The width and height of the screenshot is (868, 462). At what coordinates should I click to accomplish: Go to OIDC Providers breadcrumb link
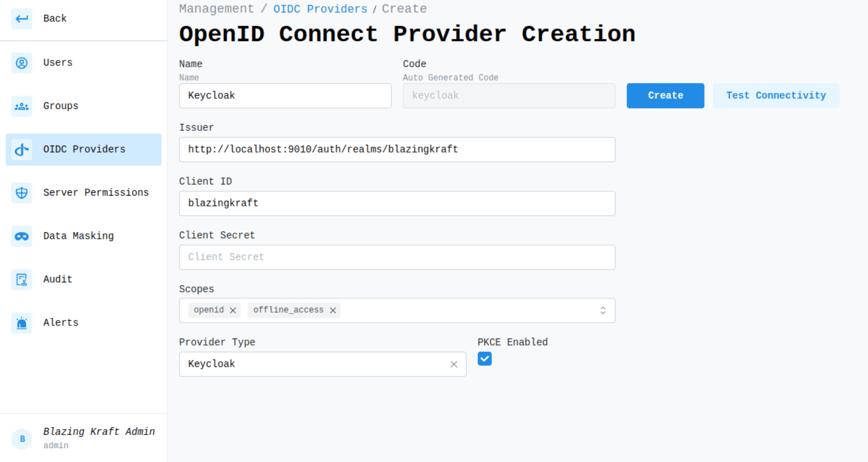tap(320, 9)
